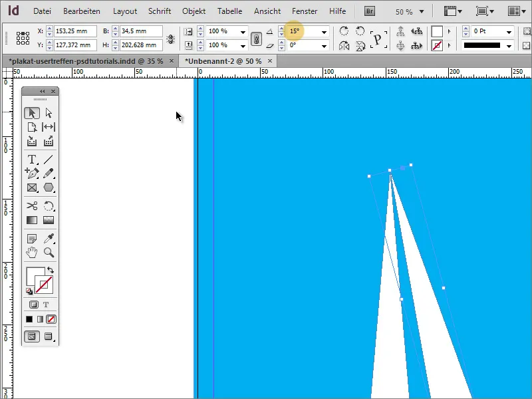532x399 pixels.
Task: Expand the stroke weight dropdown
Action: coord(509,31)
